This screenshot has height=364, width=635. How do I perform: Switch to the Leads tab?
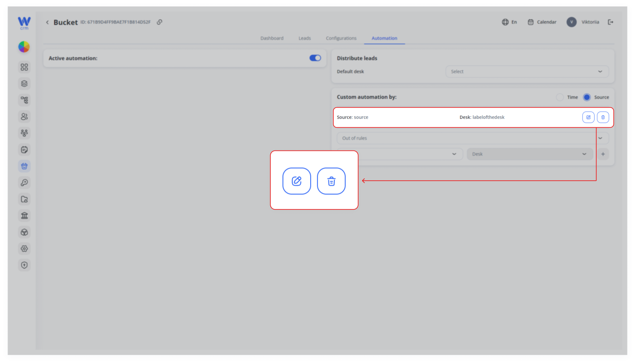305,38
